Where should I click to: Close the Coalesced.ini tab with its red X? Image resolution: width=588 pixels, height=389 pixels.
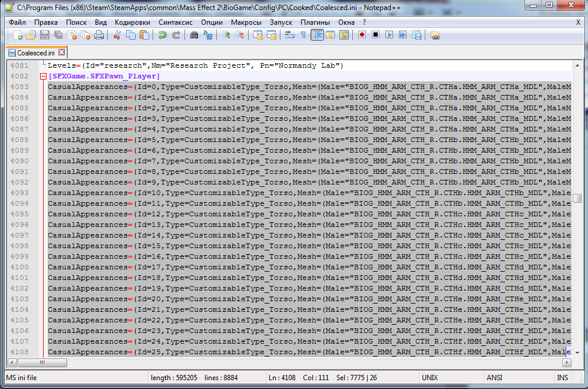click(x=61, y=52)
